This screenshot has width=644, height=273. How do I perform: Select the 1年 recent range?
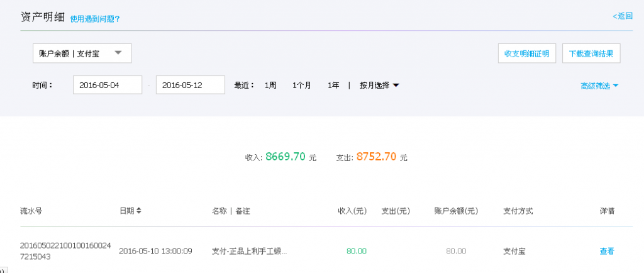[333, 85]
